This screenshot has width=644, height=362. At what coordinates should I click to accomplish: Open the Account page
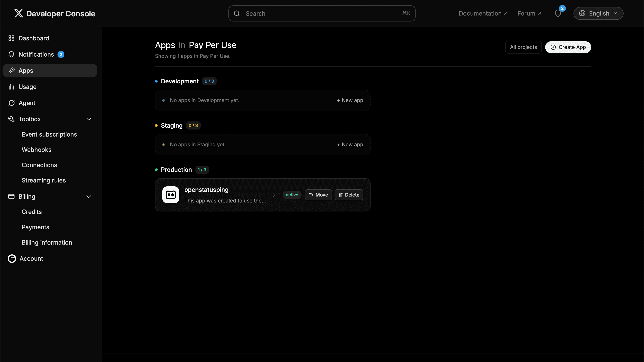pos(50,259)
